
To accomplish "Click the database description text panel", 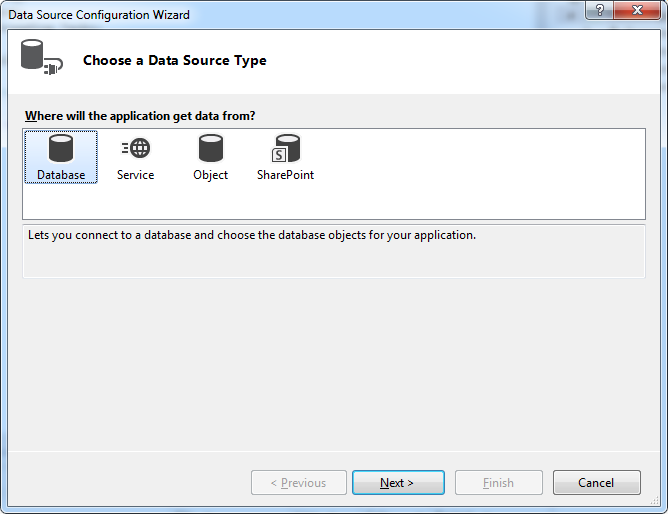I will click(333, 250).
